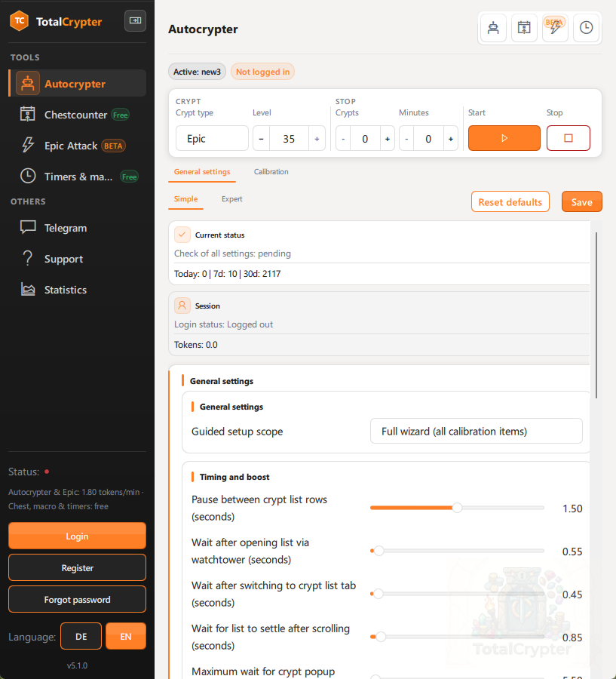This screenshot has height=679, width=616.
Task: Click the orange Login button
Action: pyautogui.click(x=77, y=536)
